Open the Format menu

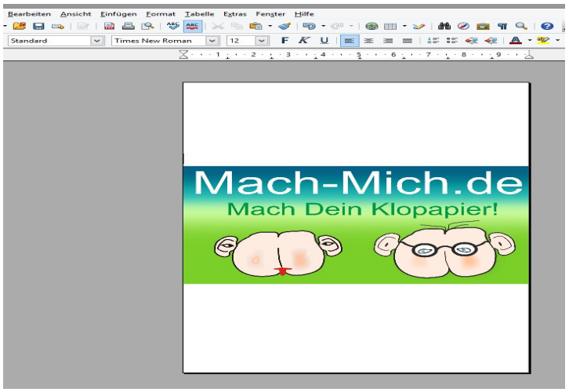tap(161, 14)
